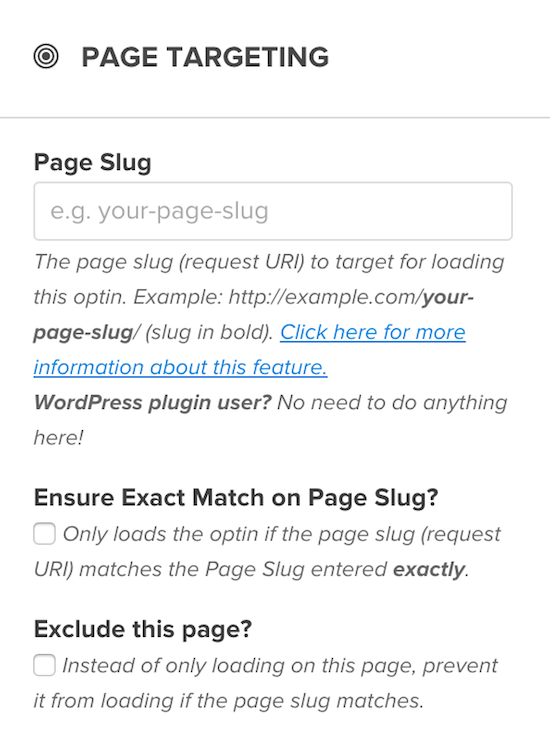Click the "Page Slug" field label
Image resolution: width=550 pixels, height=741 pixels.
(x=93, y=163)
